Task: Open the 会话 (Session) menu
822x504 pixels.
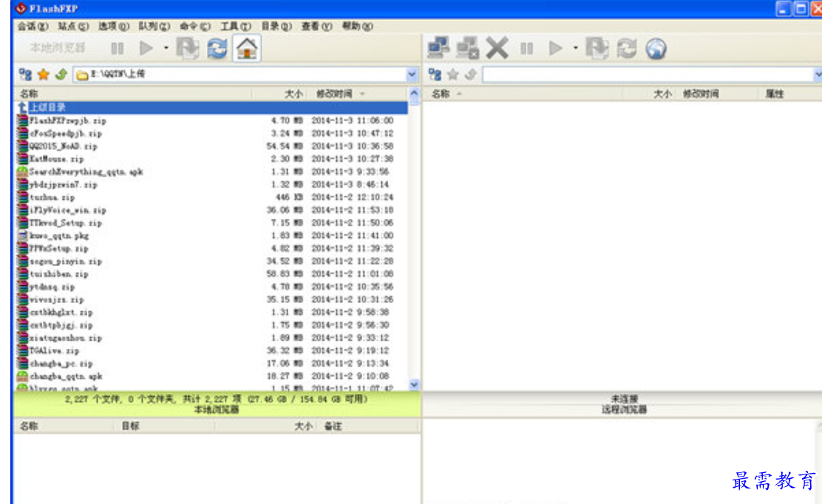Action: [33, 26]
